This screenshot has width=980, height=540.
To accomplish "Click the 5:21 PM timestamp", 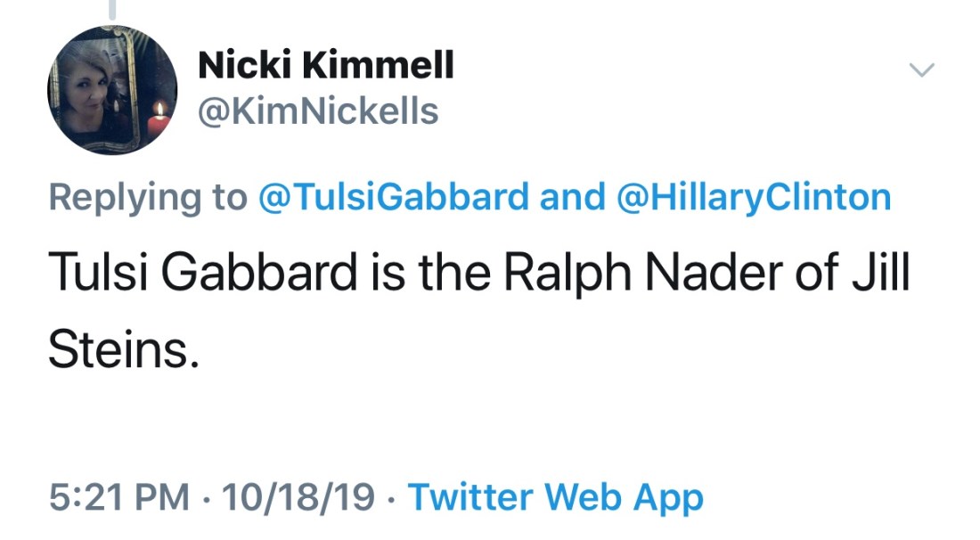I will pyautogui.click(x=118, y=497).
